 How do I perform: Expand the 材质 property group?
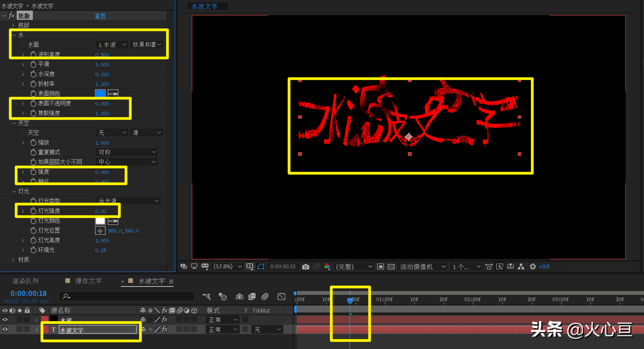tap(13, 260)
